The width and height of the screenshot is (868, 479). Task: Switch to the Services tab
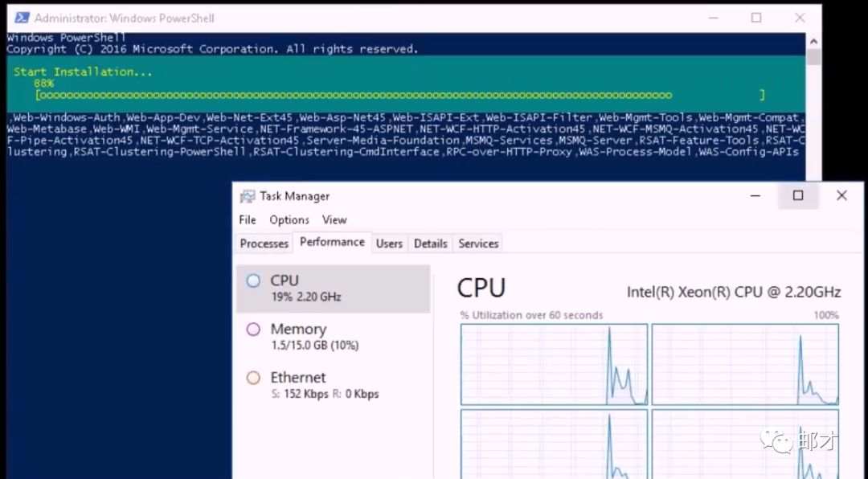tap(478, 244)
